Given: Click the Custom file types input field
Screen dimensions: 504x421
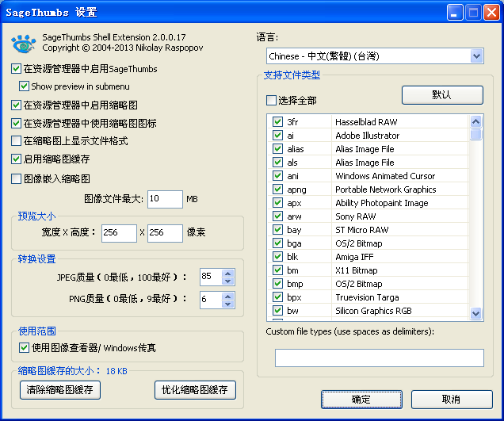Looking at the screenshot, I should [x=380, y=358].
